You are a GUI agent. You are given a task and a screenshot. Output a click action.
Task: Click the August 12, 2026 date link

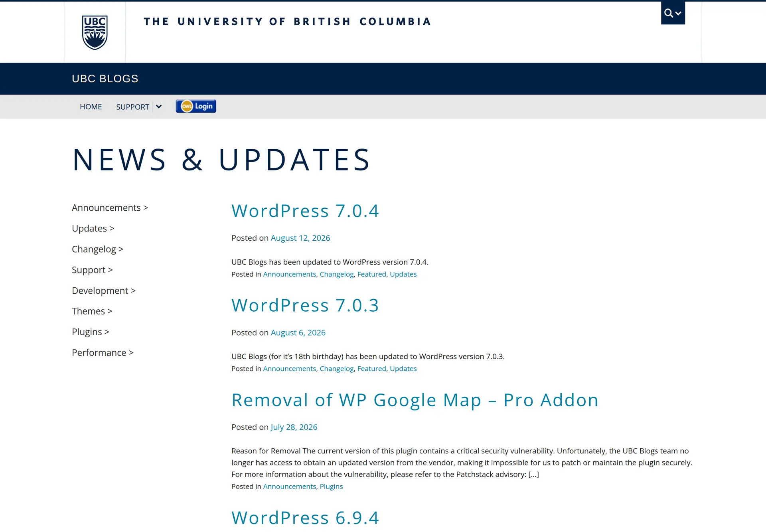point(300,238)
